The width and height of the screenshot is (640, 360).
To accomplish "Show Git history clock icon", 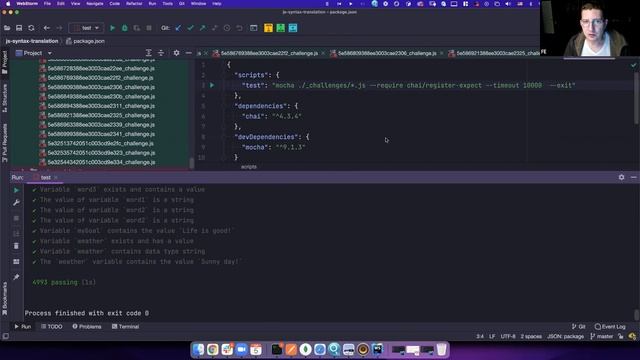I will pos(227,28).
